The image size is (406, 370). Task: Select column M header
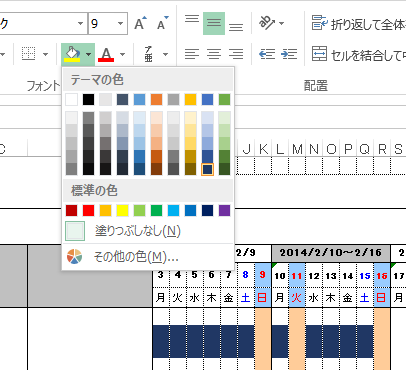(297, 149)
